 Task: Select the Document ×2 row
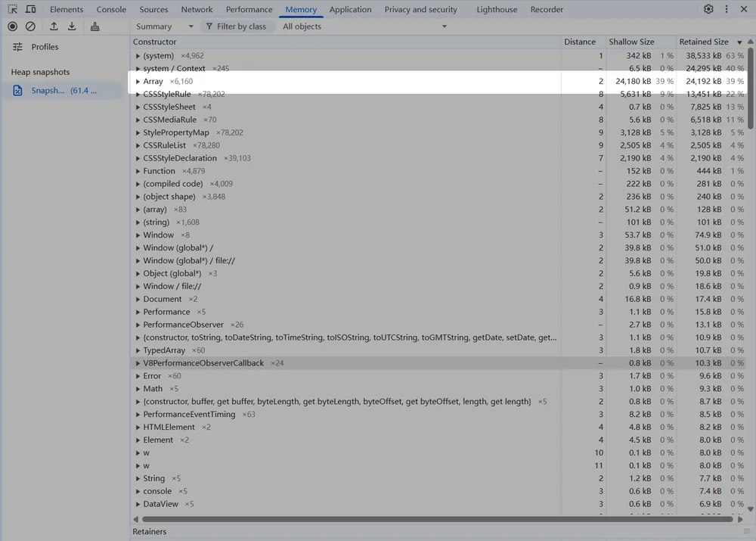(438, 299)
